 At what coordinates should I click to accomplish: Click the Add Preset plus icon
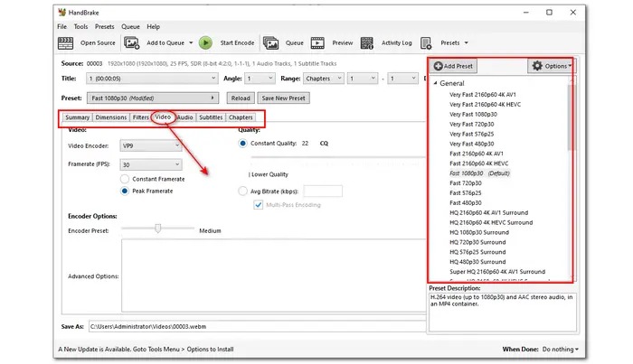pos(438,66)
